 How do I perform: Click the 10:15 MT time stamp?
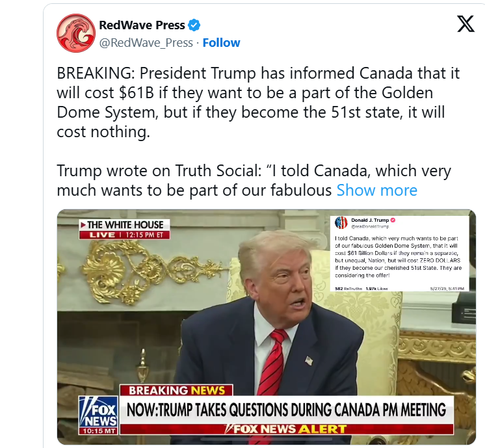(x=98, y=431)
